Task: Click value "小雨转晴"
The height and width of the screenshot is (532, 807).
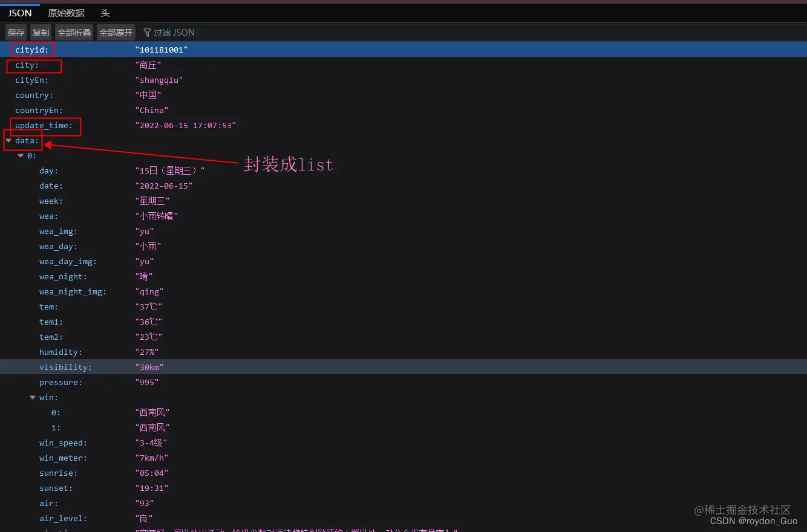Action: (157, 216)
